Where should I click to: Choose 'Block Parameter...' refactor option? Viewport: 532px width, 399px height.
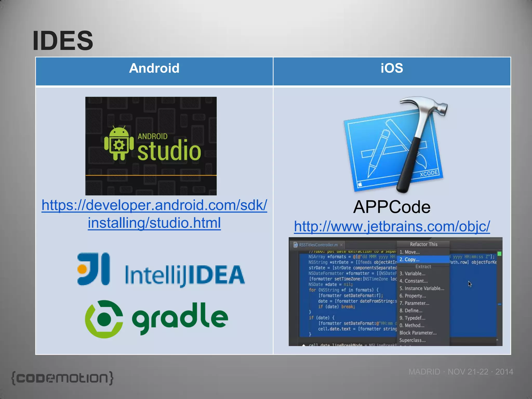tap(423, 333)
